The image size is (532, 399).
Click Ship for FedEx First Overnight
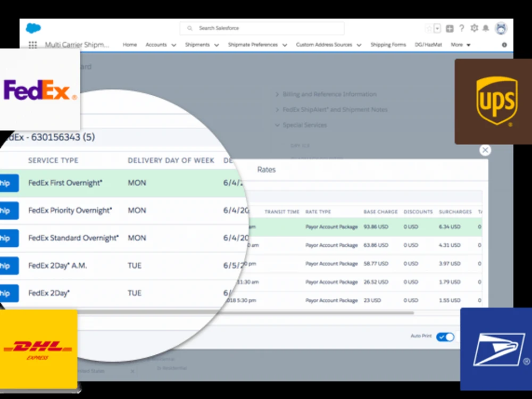[x=9, y=183]
